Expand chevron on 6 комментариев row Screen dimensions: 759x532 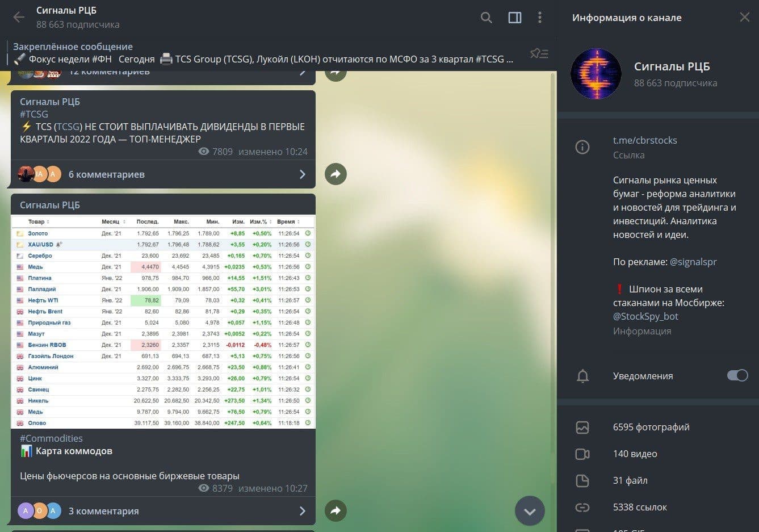pyautogui.click(x=303, y=174)
